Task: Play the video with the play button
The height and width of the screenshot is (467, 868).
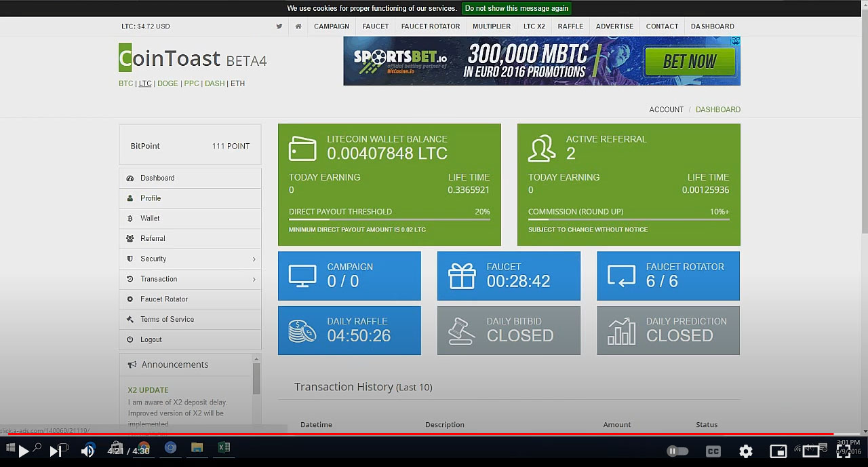Action: (23, 451)
